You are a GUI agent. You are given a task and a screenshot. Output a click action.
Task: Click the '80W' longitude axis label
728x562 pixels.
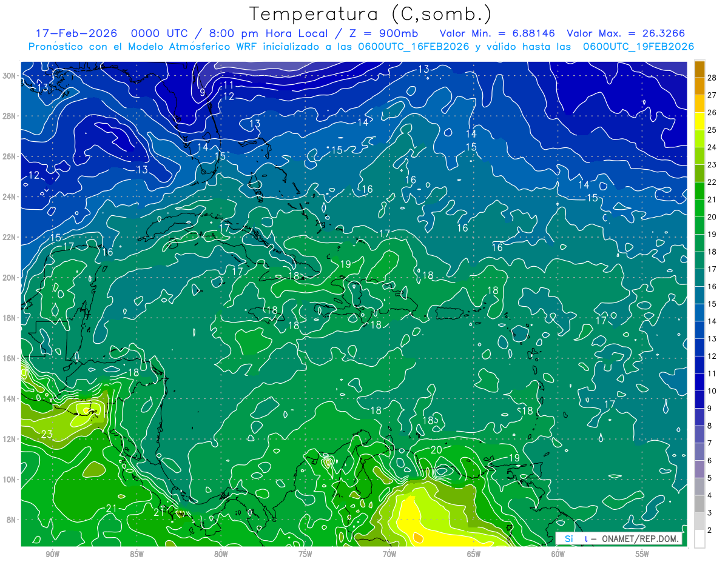[221, 554]
